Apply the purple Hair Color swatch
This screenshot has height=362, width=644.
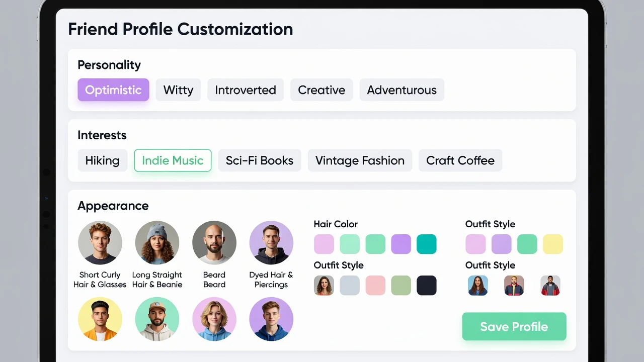[x=401, y=244]
